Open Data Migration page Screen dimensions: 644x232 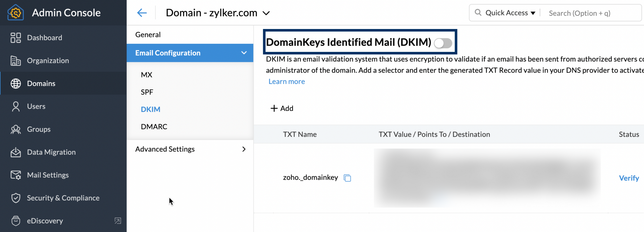51,152
